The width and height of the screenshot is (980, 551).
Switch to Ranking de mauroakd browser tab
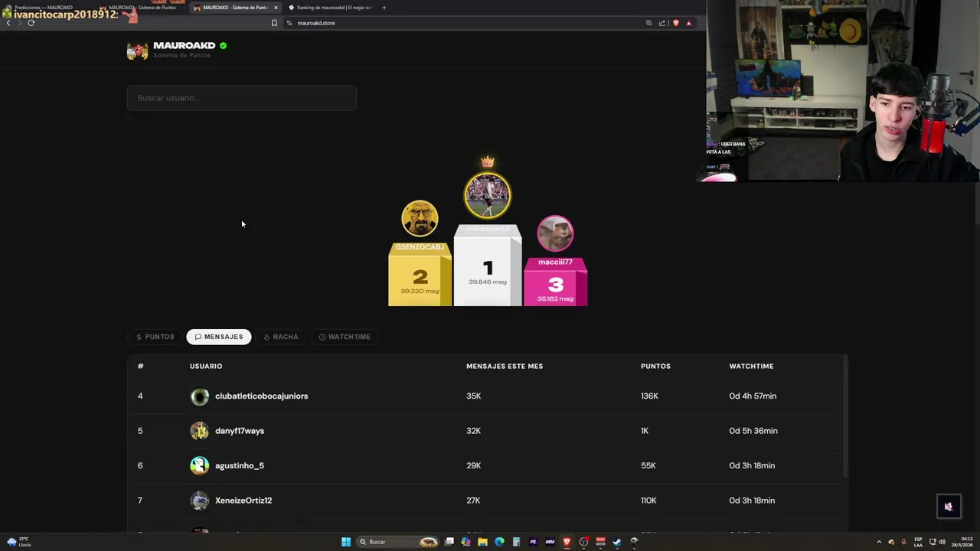tap(331, 8)
